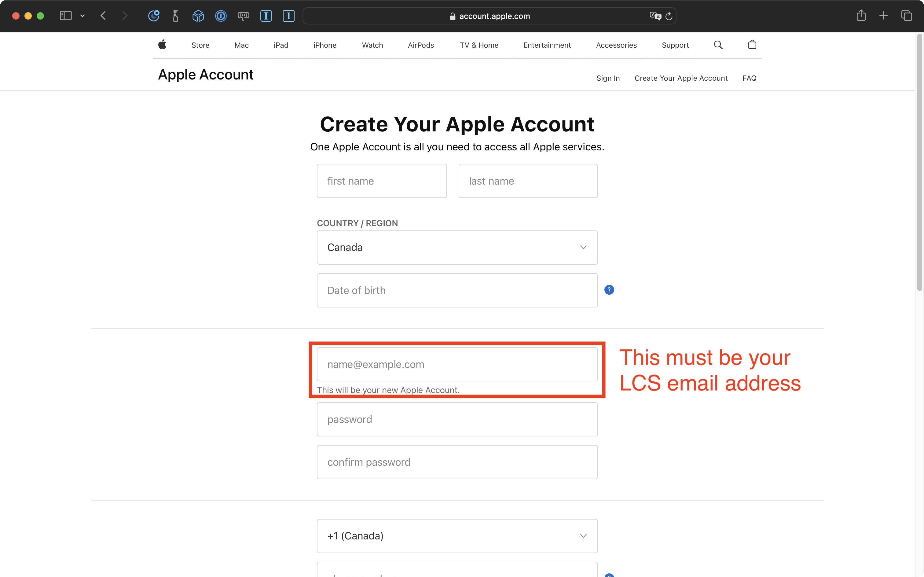
Task: Click the name@example.com email field
Action: (x=457, y=364)
